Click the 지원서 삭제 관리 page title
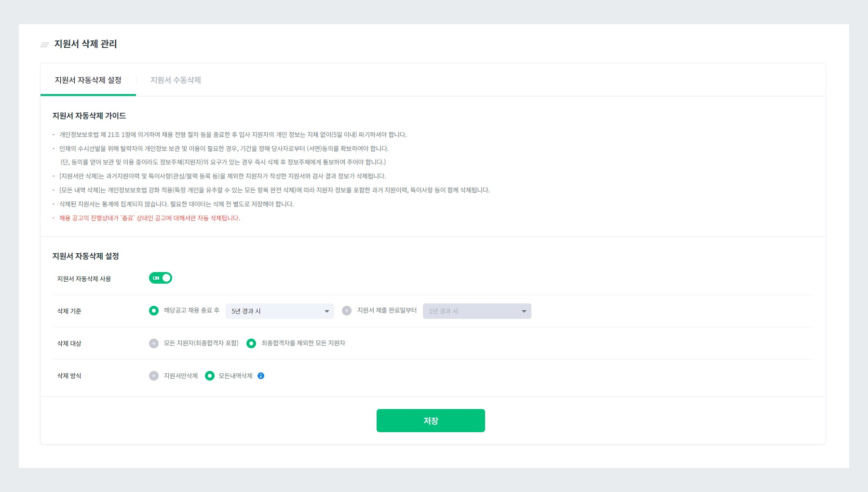868x492 pixels. coord(85,44)
